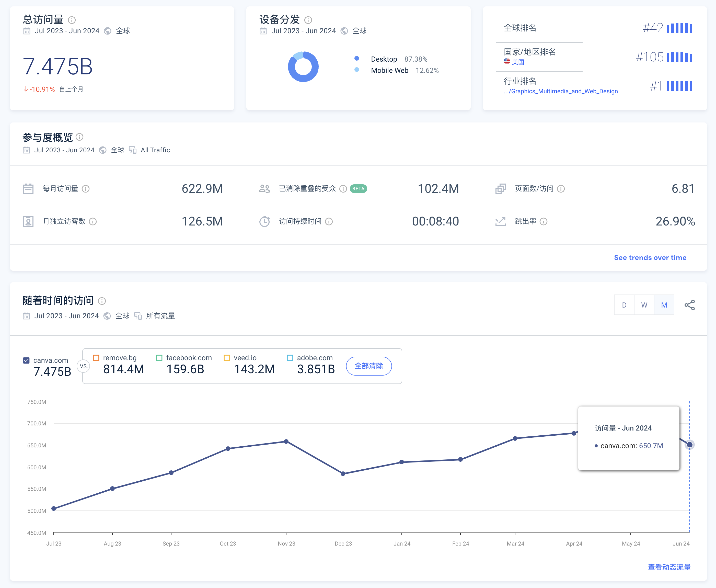The image size is (716, 588).
Task: Enable the veed.io comparison checkbox
Action: 227,358
